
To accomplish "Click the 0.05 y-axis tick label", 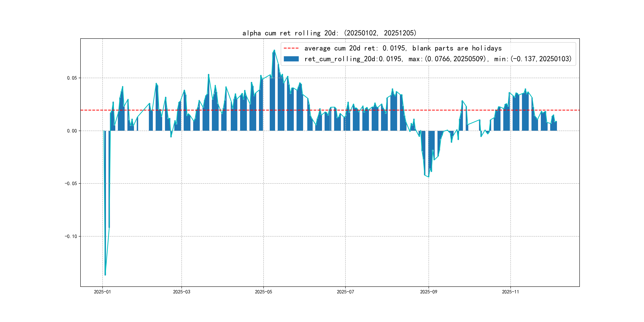I will [72, 78].
